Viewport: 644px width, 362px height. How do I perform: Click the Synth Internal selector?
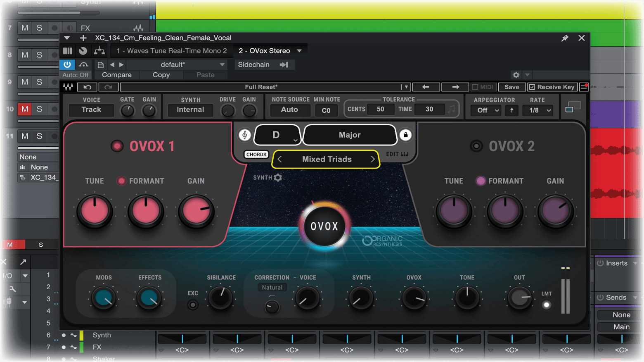[x=190, y=110]
